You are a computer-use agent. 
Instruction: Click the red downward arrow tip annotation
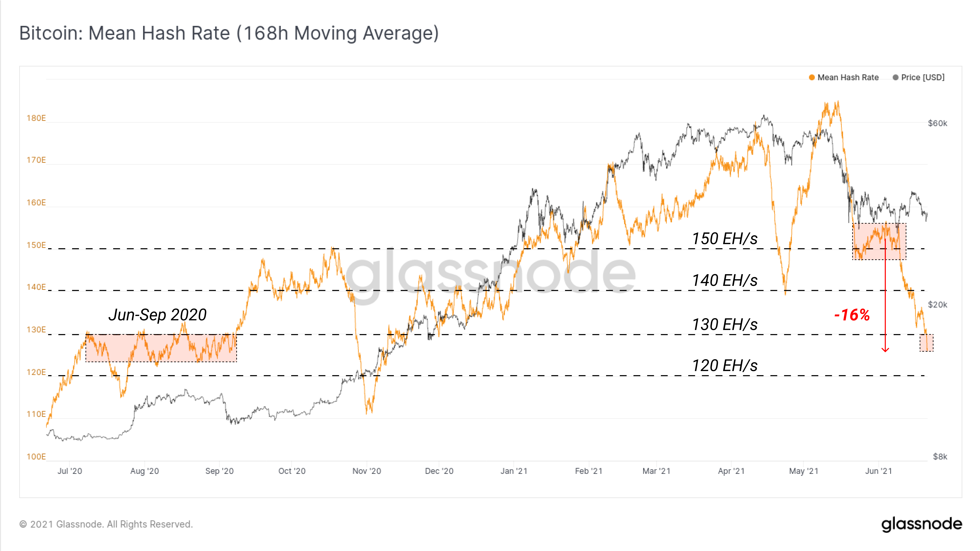(885, 349)
